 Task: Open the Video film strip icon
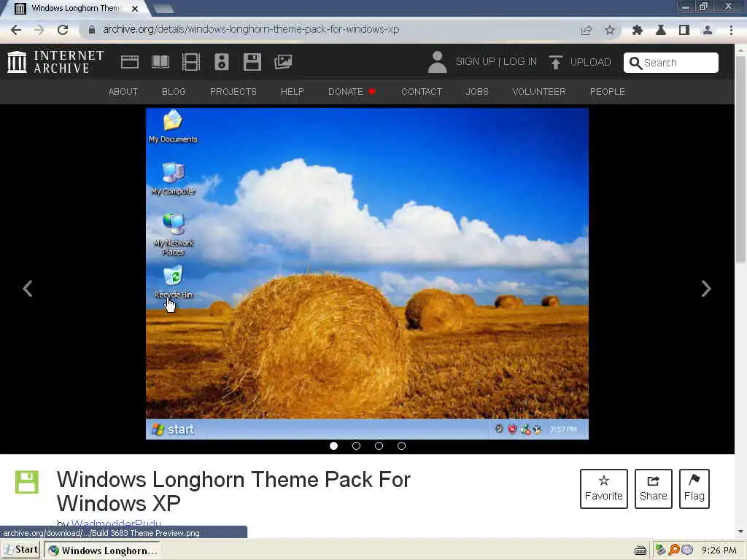click(191, 62)
